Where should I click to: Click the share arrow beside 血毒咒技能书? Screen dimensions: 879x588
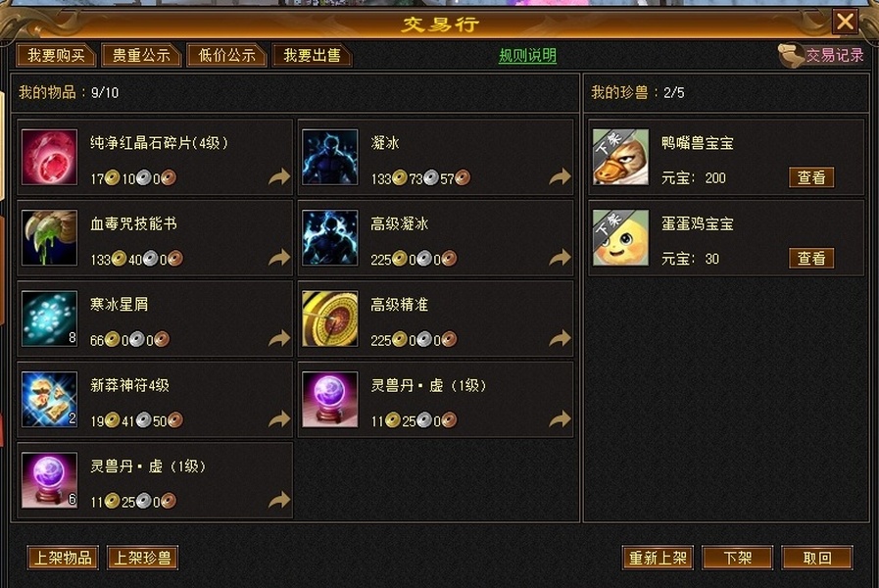coord(279,258)
